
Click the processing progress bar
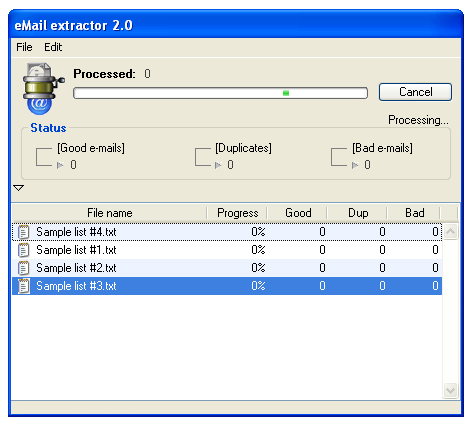pyautogui.click(x=220, y=93)
